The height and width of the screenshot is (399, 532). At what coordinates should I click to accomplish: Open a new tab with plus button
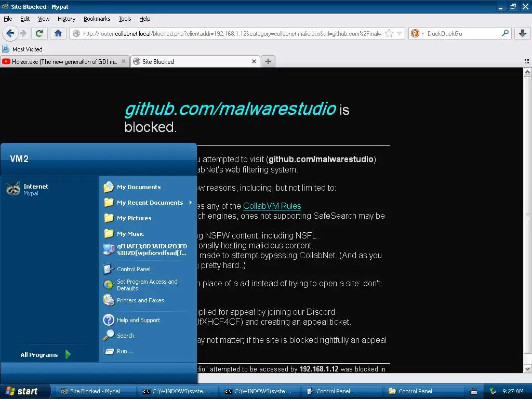point(268,61)
